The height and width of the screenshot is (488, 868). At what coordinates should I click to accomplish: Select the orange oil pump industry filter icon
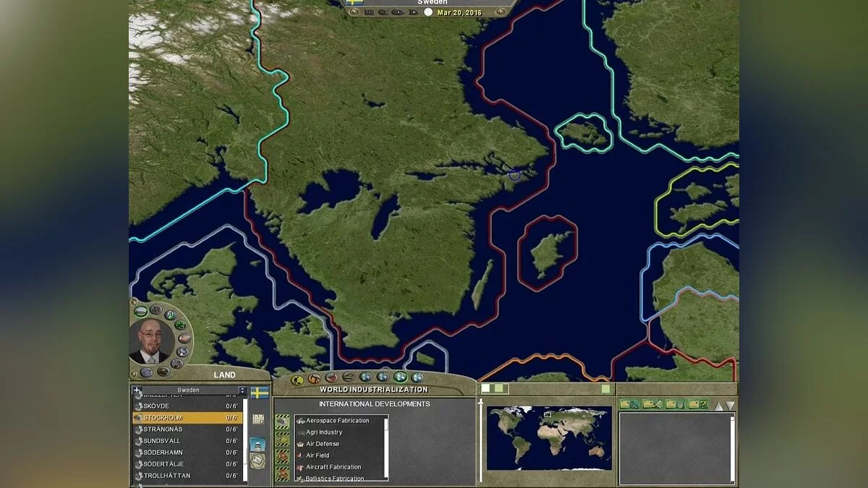click(x=313, y=378)
